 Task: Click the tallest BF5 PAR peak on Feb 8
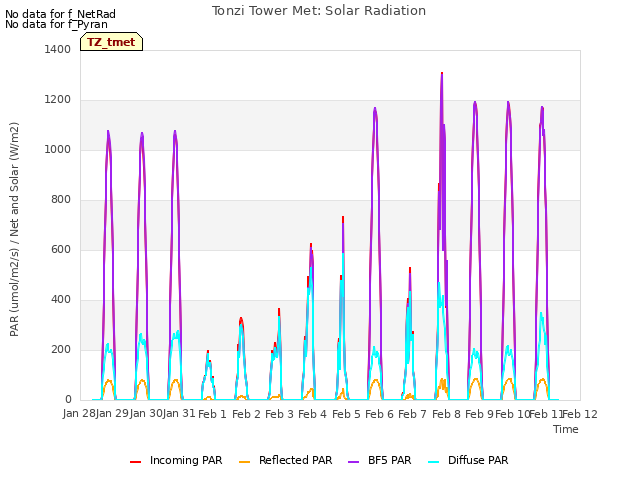[442, 74]
